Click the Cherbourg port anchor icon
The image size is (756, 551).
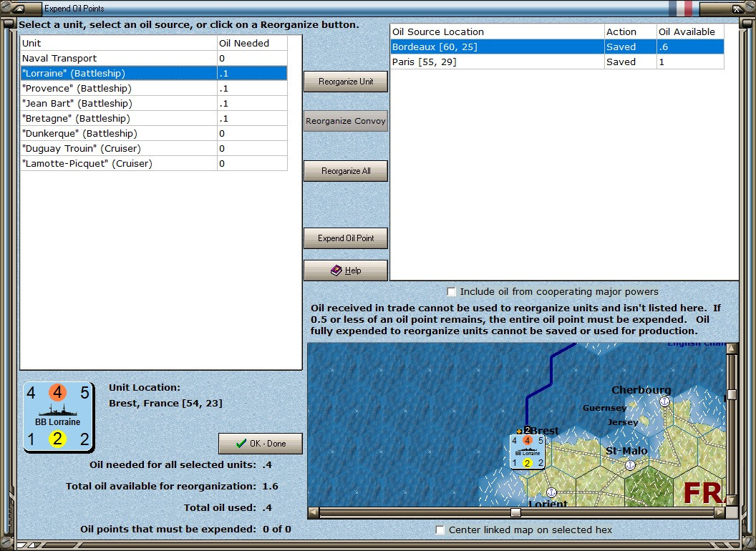pyautogui.click(x=664, y=401)
